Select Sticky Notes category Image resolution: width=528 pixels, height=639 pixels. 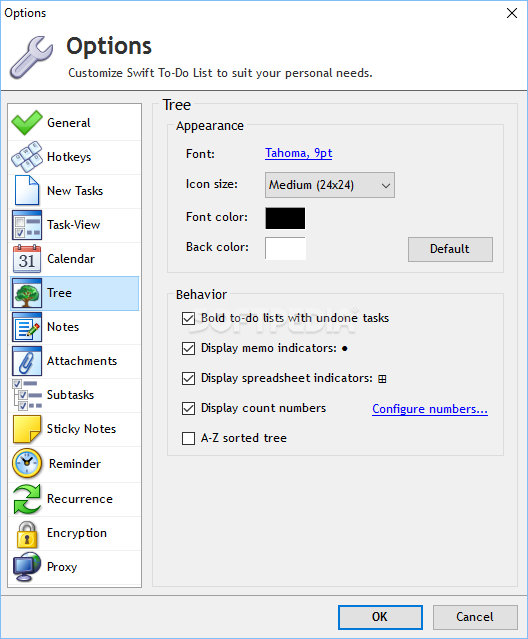tap(75, 429)
